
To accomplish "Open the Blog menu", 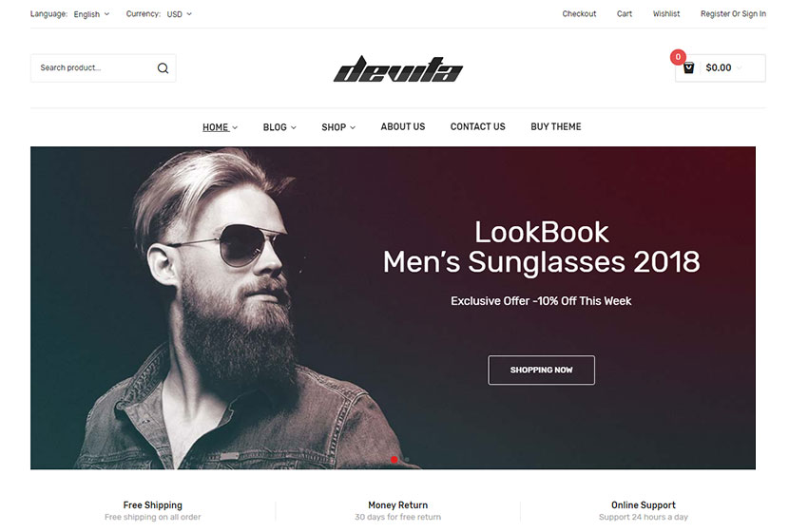I will pos(279,127).
